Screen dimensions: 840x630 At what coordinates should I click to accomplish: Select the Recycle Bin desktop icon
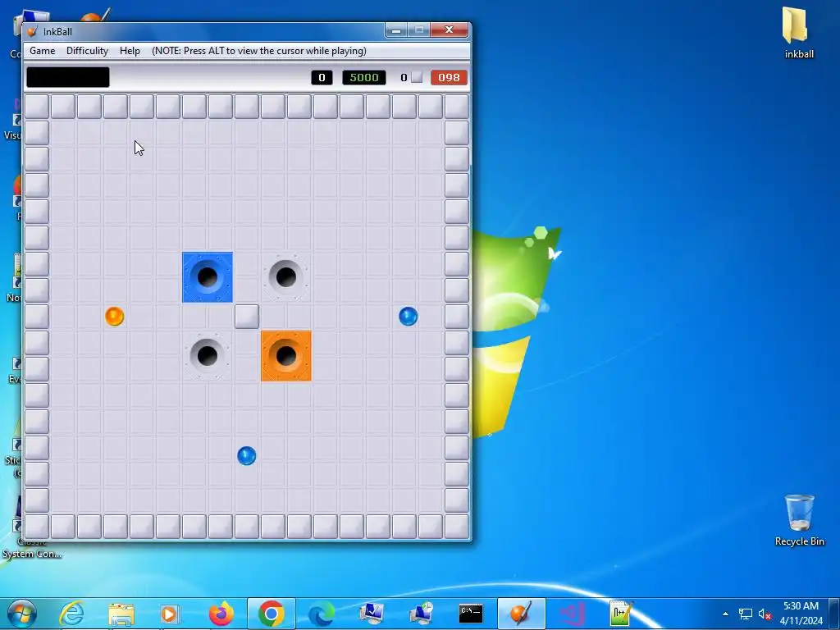pos(799,520)
